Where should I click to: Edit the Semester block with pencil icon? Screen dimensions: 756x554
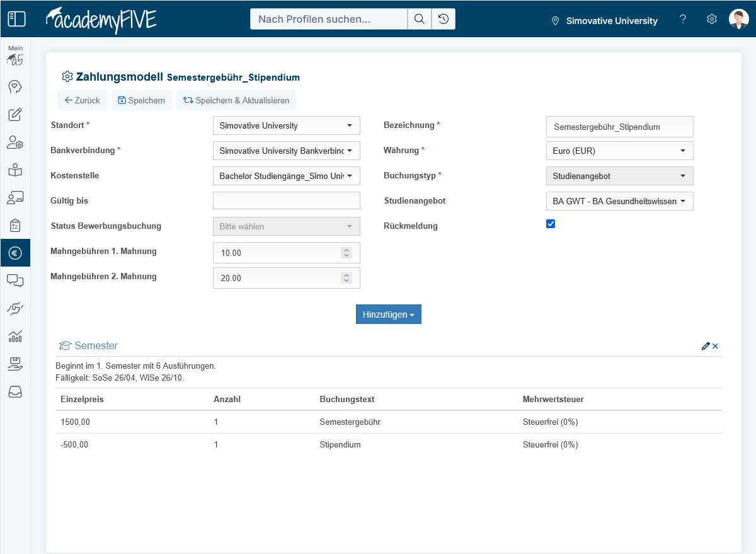coord(705,346)
